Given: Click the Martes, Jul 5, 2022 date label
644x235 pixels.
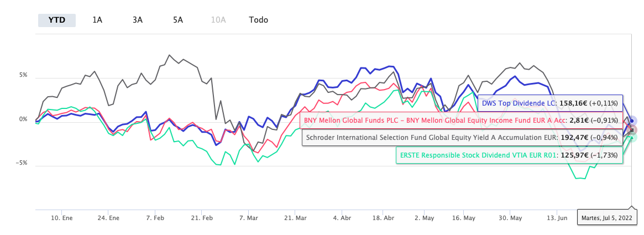Looking at the screenshot, I should coord(606,218).
